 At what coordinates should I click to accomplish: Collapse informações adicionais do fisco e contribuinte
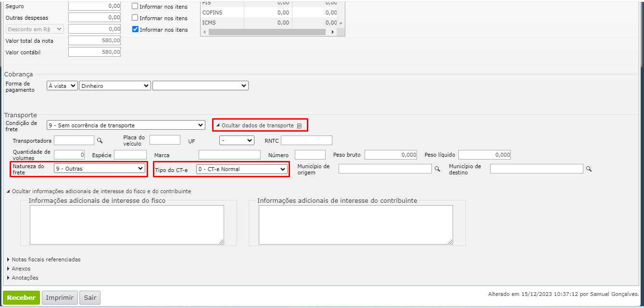tap(99, 191)
